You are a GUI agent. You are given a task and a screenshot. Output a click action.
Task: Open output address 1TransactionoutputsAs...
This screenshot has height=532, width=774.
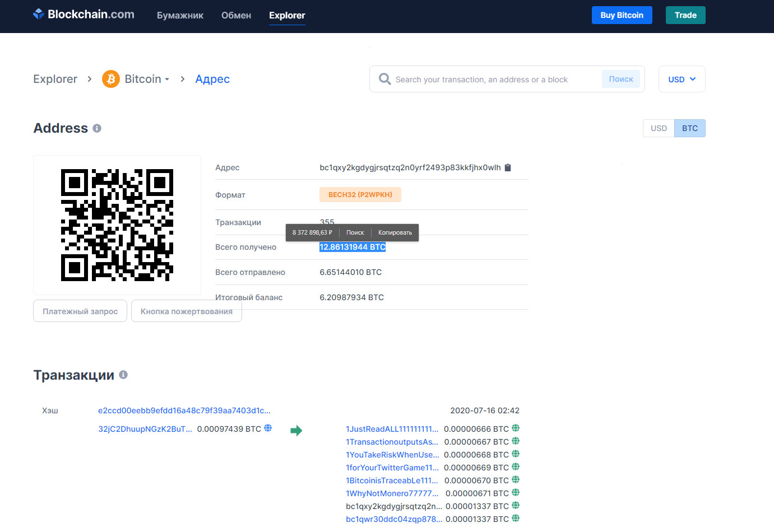(x=392, y=442)
